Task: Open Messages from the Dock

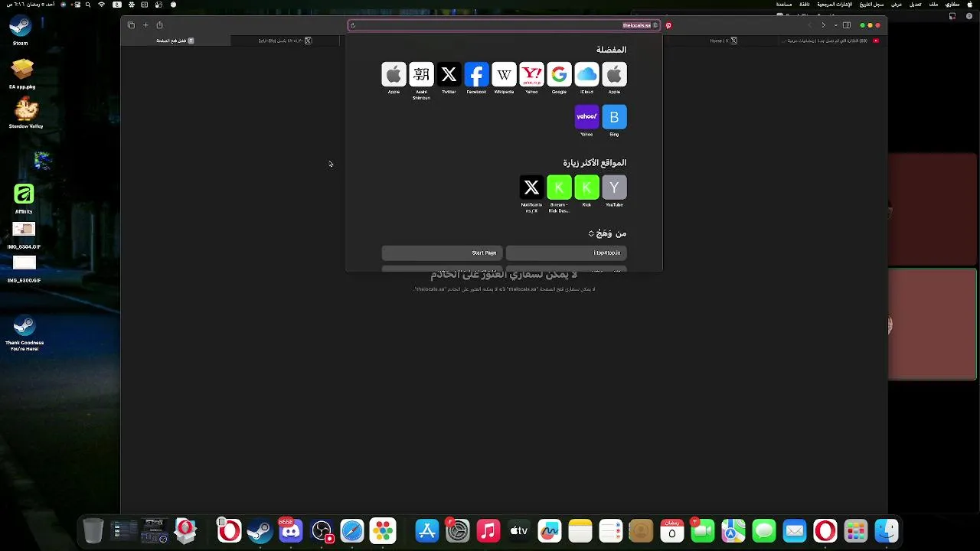Action: pyautogui.click(x=764, y=530)
